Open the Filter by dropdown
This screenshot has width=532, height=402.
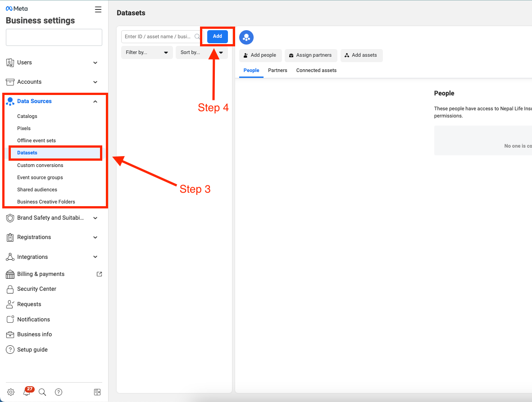[147, 52]
